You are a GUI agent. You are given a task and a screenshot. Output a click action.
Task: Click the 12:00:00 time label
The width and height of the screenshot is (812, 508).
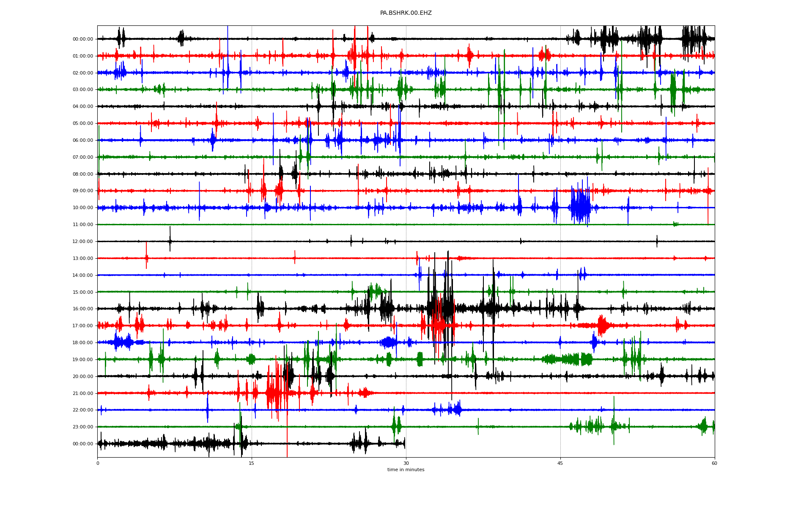click(83, 241)
